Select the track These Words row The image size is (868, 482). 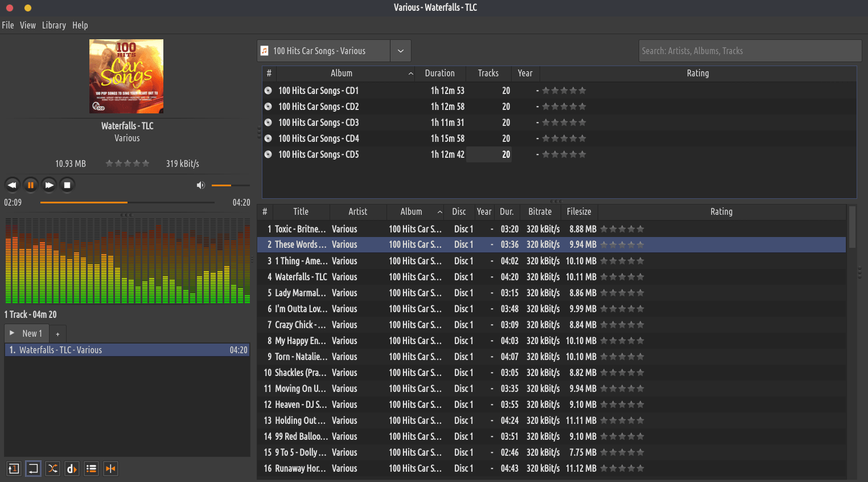pos(551,245)
